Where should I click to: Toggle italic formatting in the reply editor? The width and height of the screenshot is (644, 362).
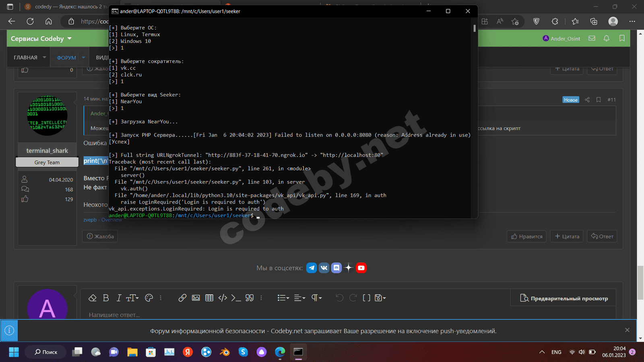pos(119,298)
